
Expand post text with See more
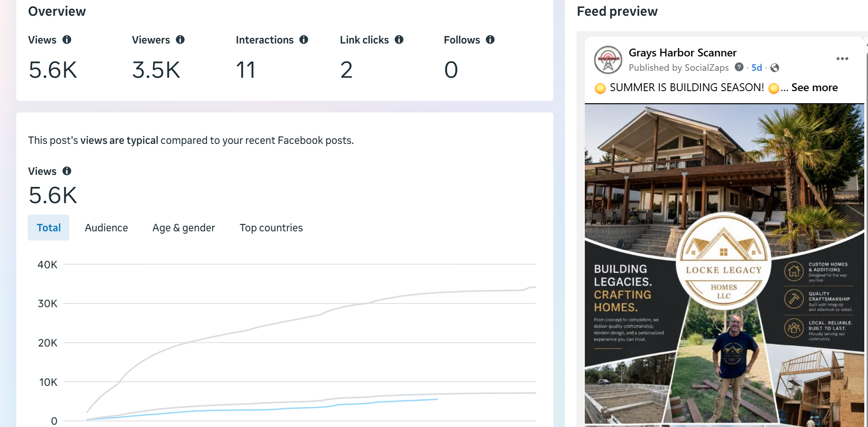tap(814, 87)
